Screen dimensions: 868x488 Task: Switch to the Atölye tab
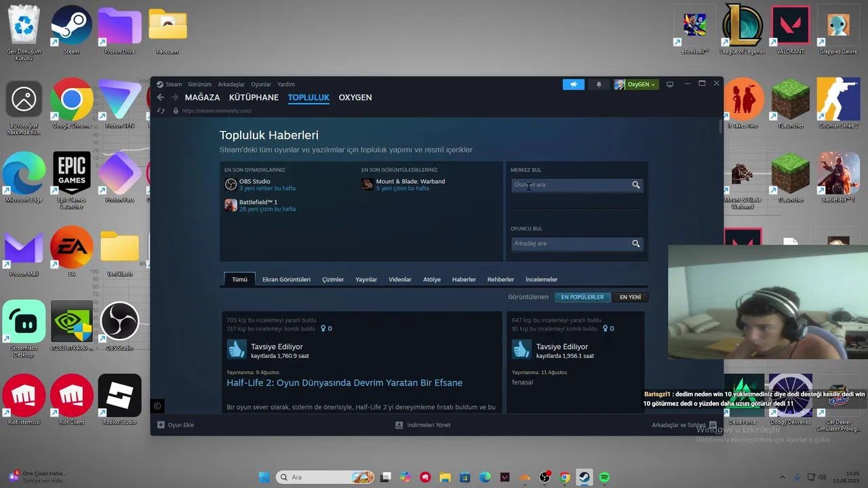click(432, 279)
